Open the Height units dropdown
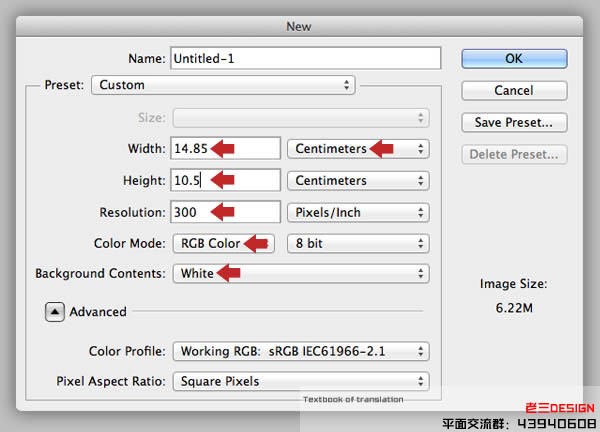This screenshot has width=600, height=432. coord(357,181)
